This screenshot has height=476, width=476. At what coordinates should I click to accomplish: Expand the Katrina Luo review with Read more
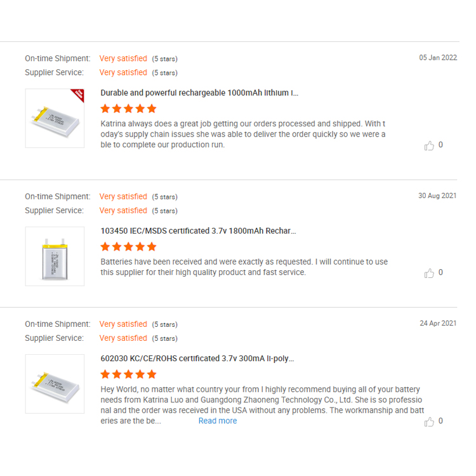coord(218,421)
